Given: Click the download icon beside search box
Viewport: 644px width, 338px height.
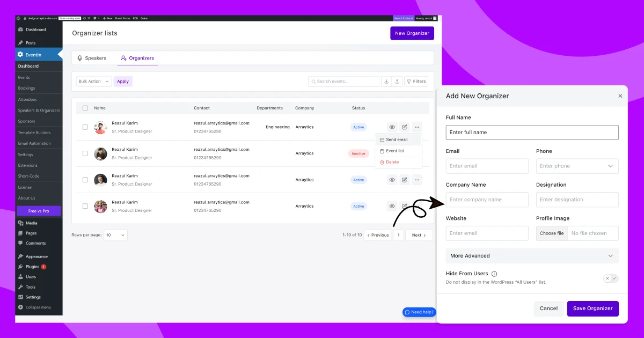Looking at the screenshot, I should [386, 82].
